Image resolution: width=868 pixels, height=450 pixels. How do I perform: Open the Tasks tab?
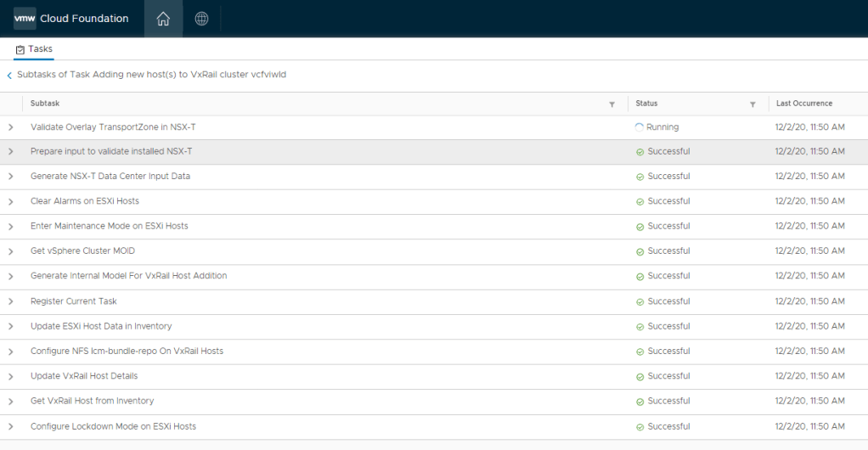coord(35,49)
